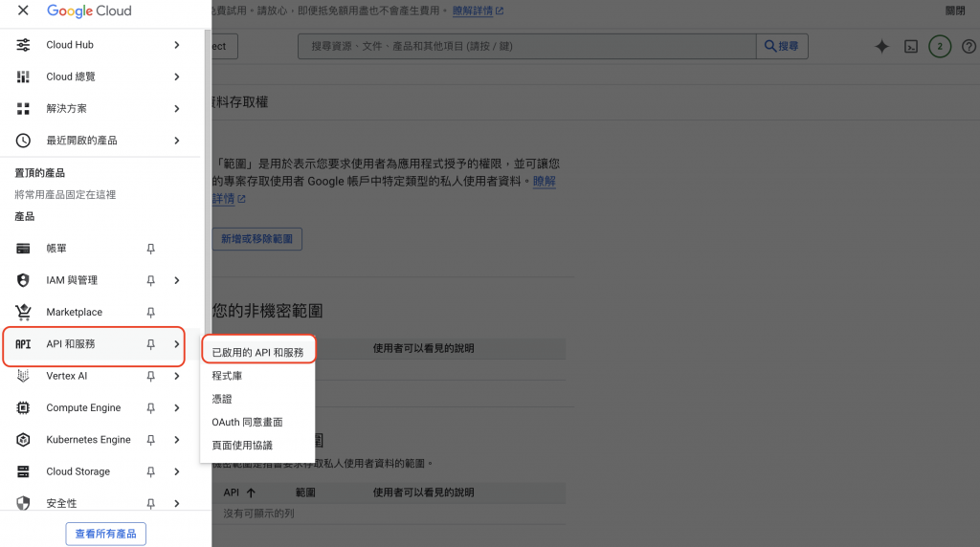This screenshot has width=980, height=547.
Task: Open the help question mark icon
Action: pyautogui.click(x=969, y=46)
